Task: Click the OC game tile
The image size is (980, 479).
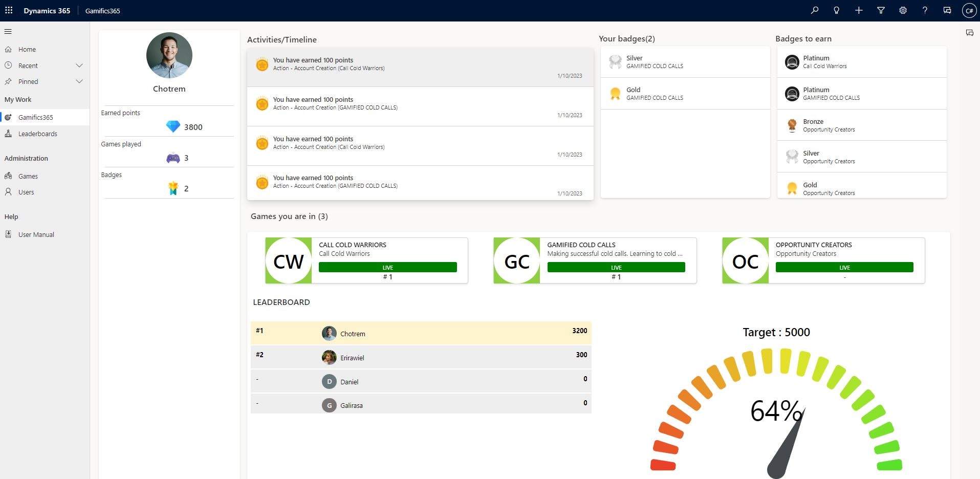Action: tap(746, 260)
